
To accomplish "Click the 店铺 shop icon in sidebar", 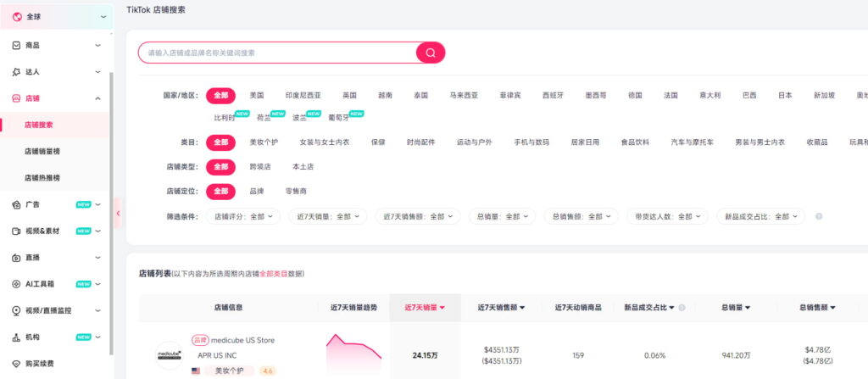I will (x=16, y=98).
